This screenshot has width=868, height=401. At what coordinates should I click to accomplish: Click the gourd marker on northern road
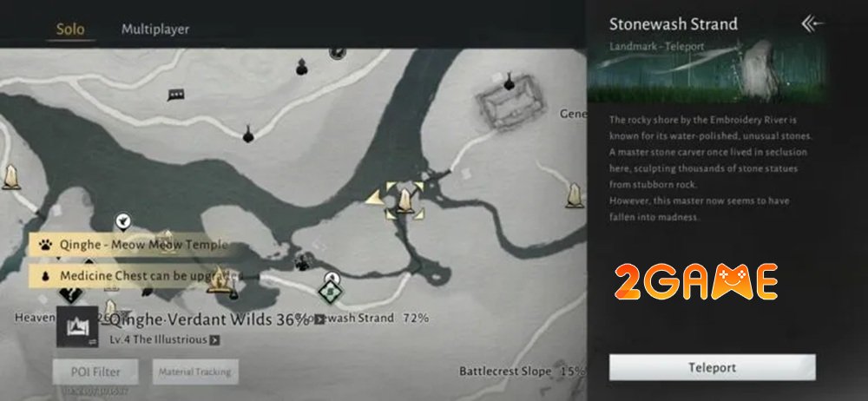(248, 134)
